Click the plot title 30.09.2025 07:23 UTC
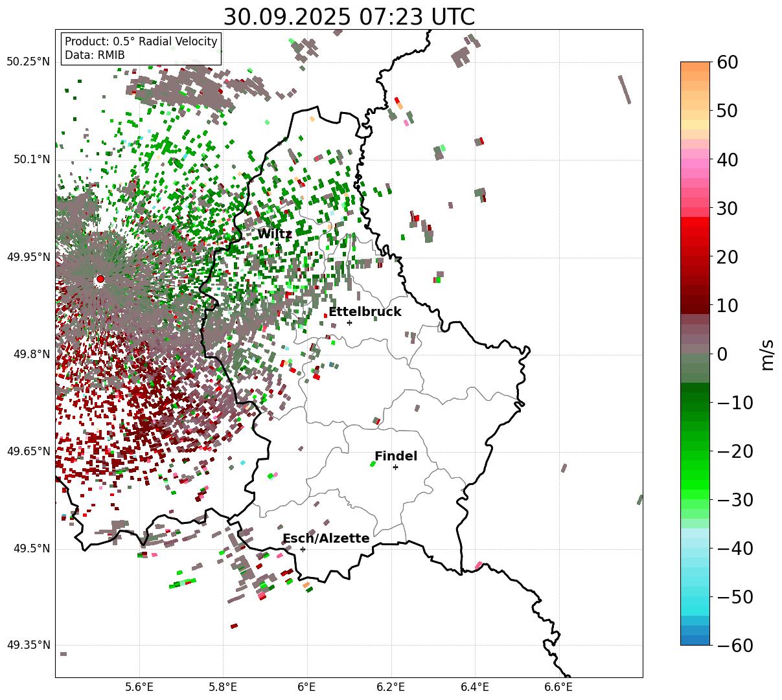The image size is (782, 700). (349, 17)
